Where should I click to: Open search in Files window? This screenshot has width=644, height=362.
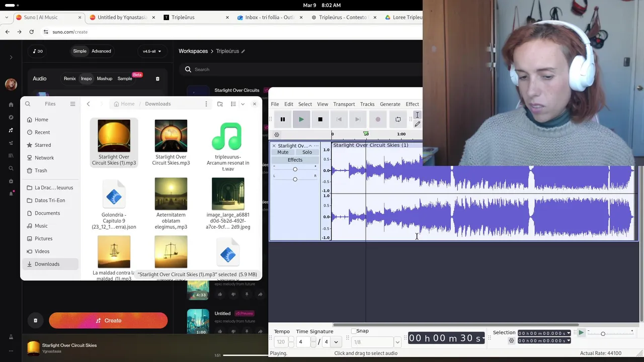(x=28, y=104)
